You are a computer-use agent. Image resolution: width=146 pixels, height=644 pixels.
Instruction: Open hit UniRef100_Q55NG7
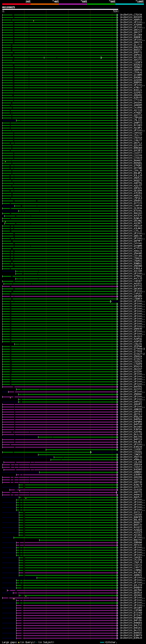pos(131,67)
